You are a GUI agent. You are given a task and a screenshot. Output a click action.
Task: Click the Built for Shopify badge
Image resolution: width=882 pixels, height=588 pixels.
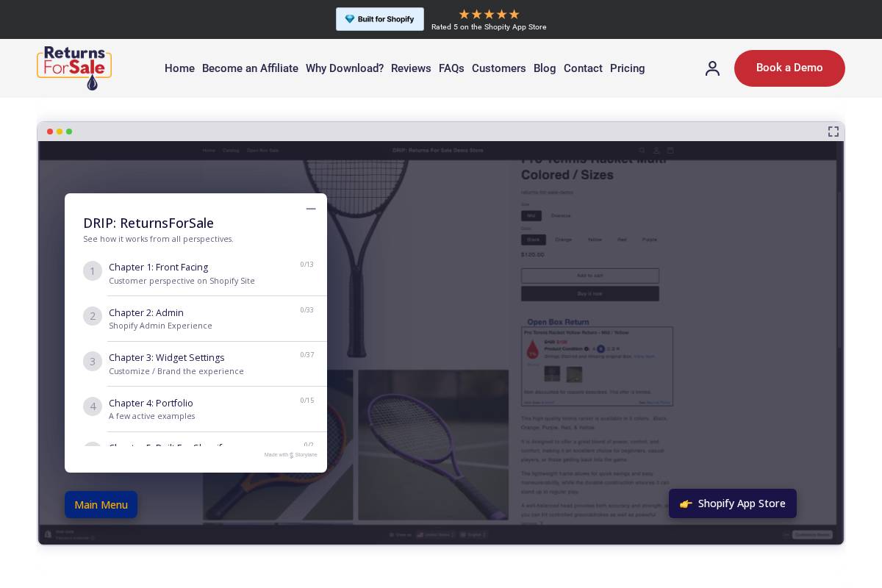[380, 19]
